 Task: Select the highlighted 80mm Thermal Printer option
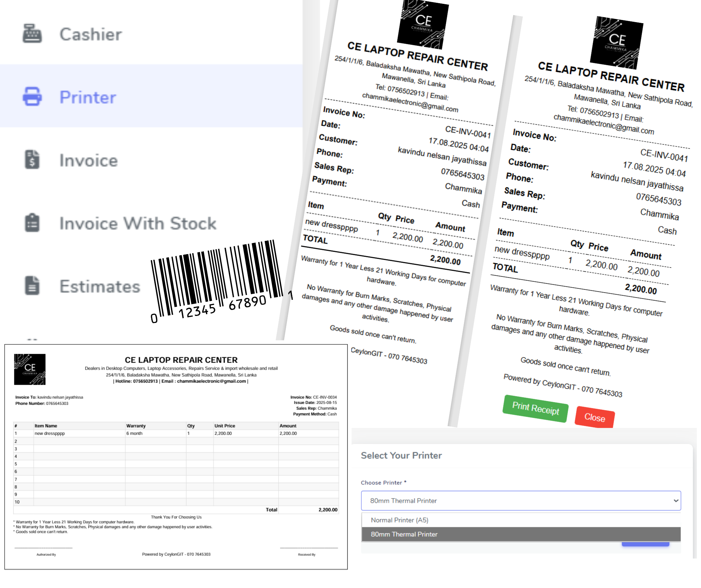tap(404, 534)
